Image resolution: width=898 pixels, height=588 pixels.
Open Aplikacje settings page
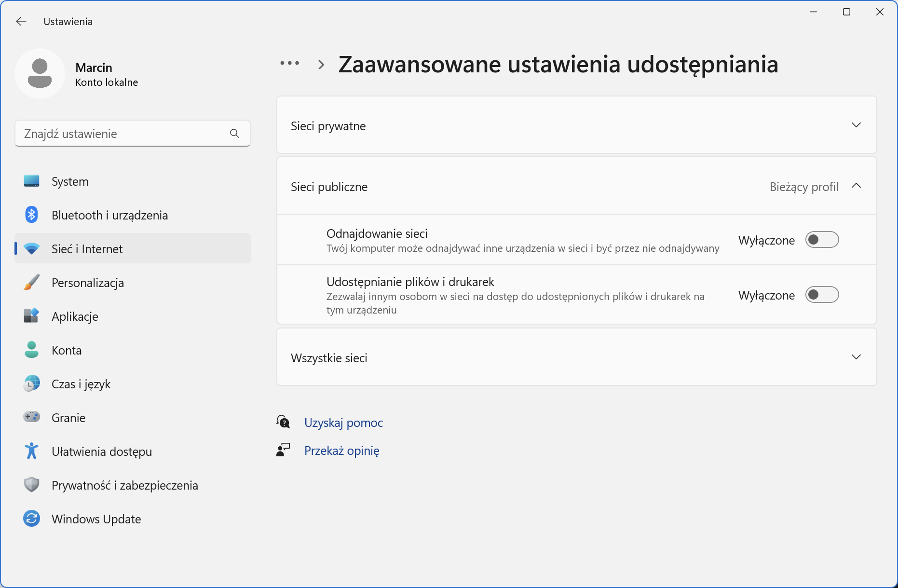[133, 316]
